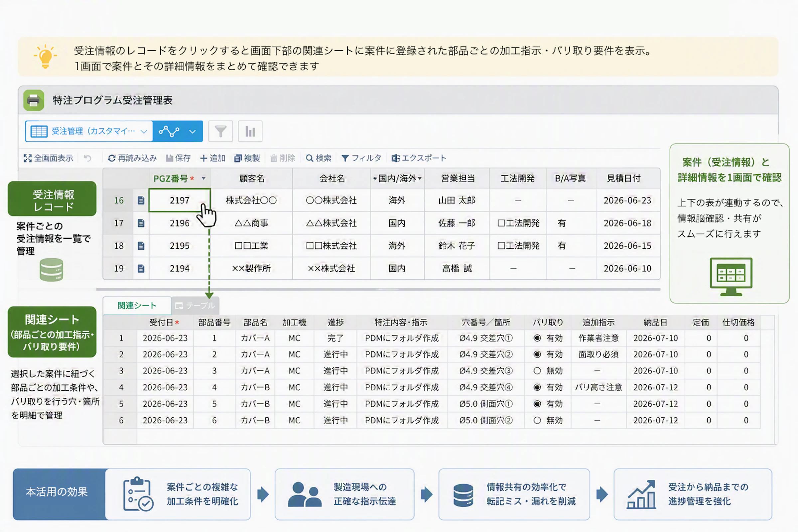798x532 pixels.
Task: Expand 受注管理 view selector dropdown
Action: (x=144, y=132)
